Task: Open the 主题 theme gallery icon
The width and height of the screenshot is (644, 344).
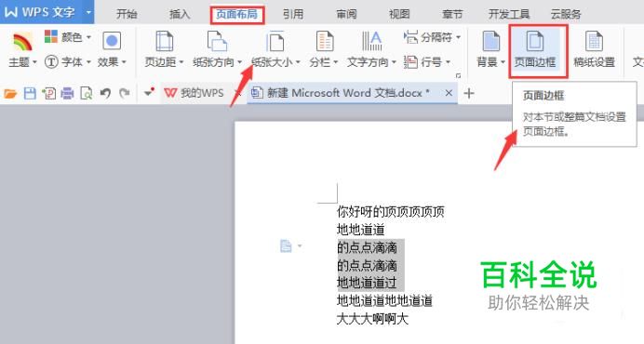Action: tap(22, 42)
